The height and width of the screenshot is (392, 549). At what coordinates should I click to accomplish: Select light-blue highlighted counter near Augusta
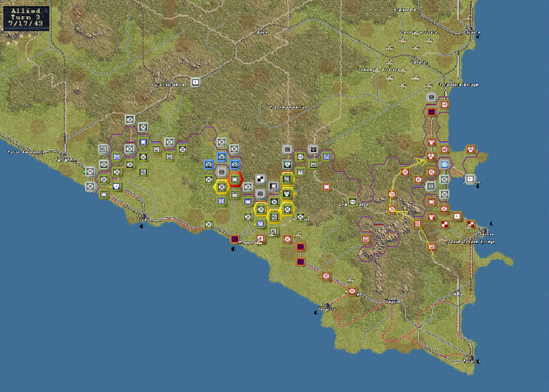pyautogui.click(x=444, y=165)
